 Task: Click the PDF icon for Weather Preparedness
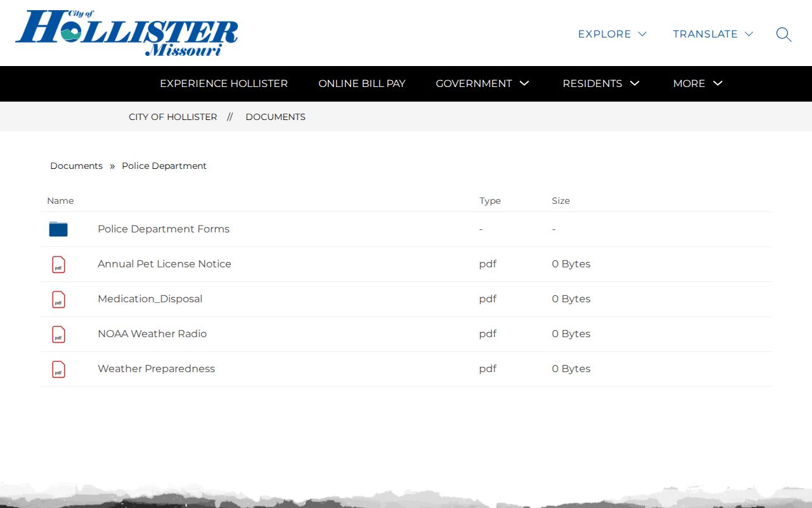click(x=58, y=369)
